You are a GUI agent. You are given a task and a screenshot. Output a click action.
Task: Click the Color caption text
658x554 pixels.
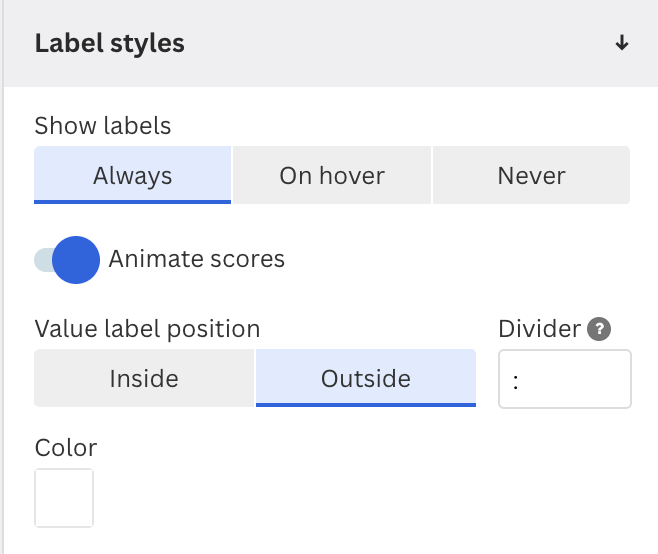click(x=66, y=448)
